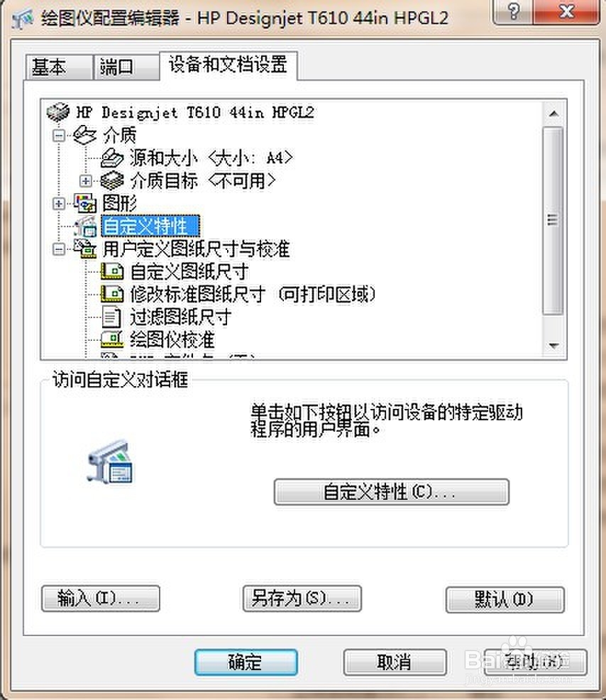Click the 图形 graphics node icon
Image resolution: width=606 pixels, height=700 pixels.
[85, 204]
